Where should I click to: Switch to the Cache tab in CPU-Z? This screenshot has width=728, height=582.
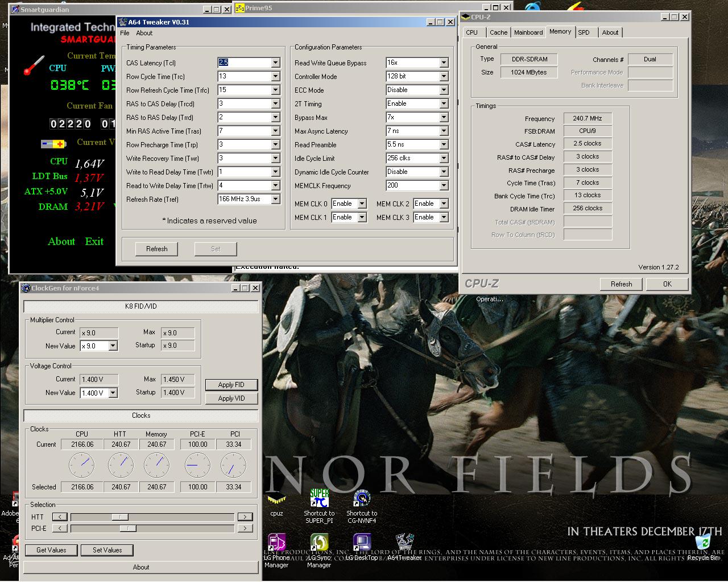499,32
